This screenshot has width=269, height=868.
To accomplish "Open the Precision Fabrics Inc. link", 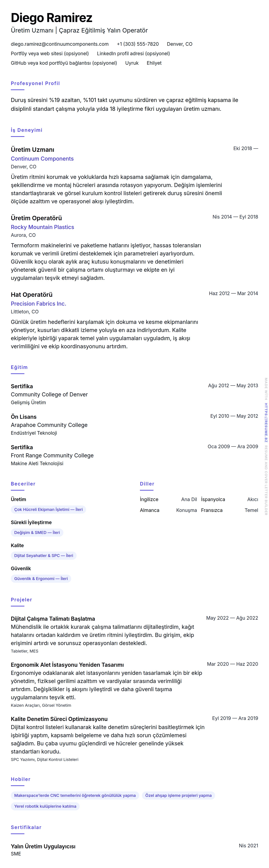I will [x=38, y=304].
